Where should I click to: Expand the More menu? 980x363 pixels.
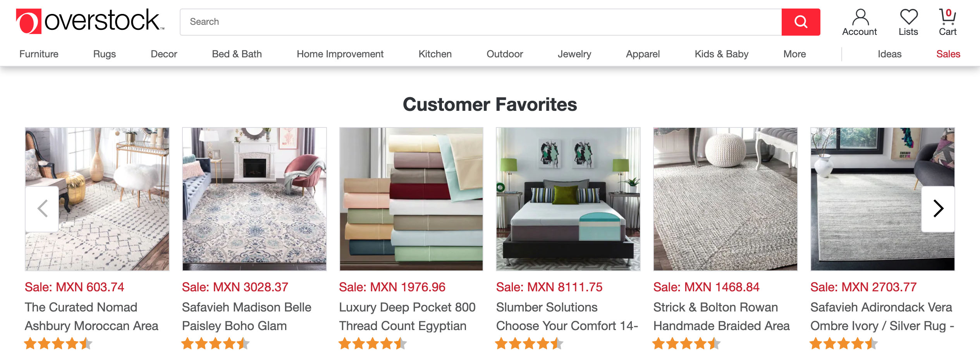(x=794, y=54)
